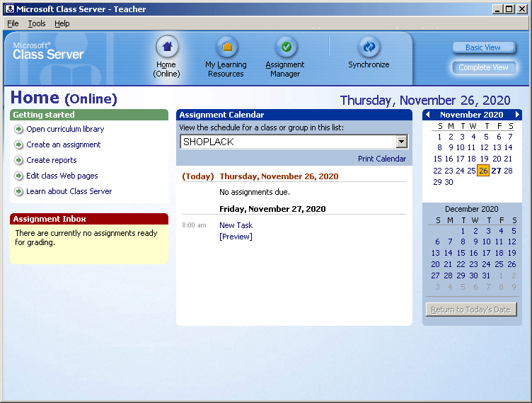Open the Tools menu
Viewport: 532px width, 403px height.
pos(37,23)
